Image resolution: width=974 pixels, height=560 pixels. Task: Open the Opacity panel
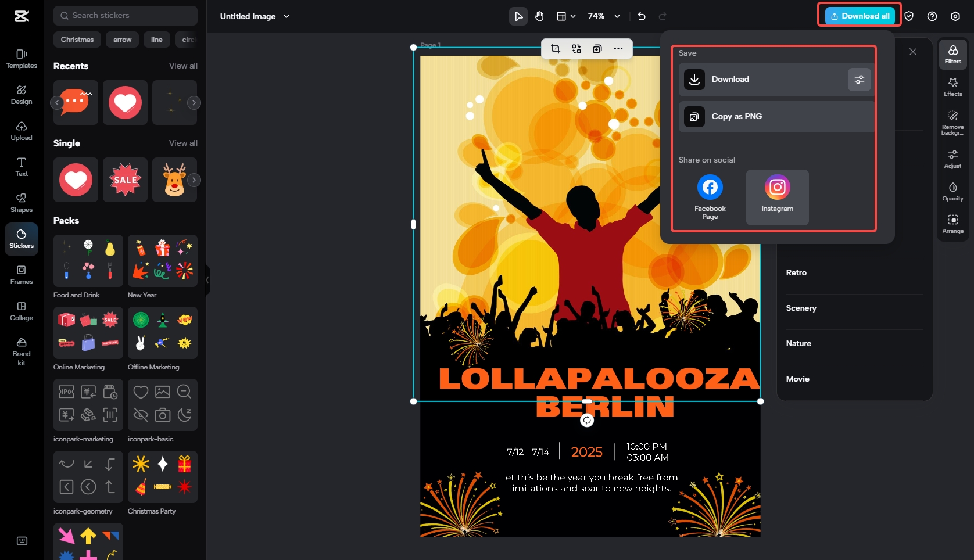(952, 192)
